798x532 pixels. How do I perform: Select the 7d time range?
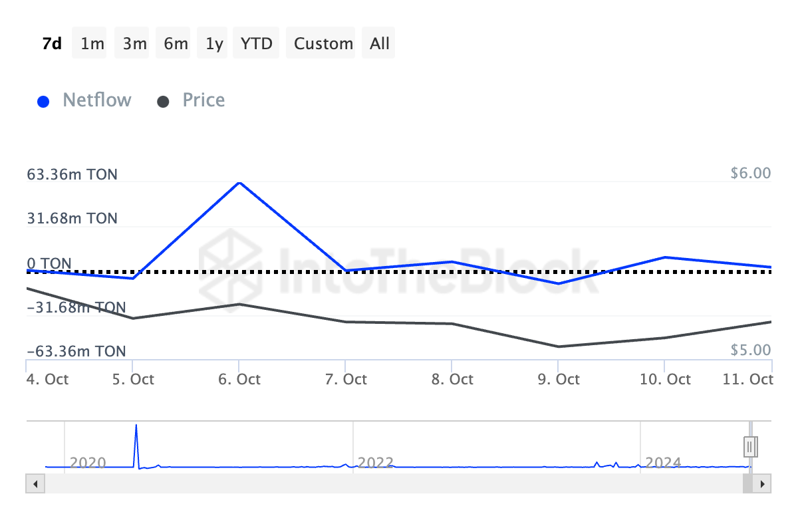[x=52, y=44]
